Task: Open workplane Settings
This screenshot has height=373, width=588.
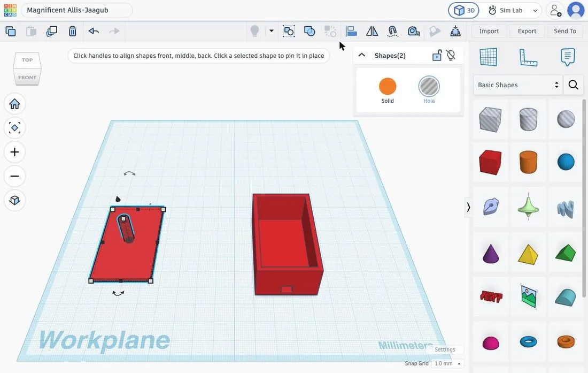Action: point(445,349)
